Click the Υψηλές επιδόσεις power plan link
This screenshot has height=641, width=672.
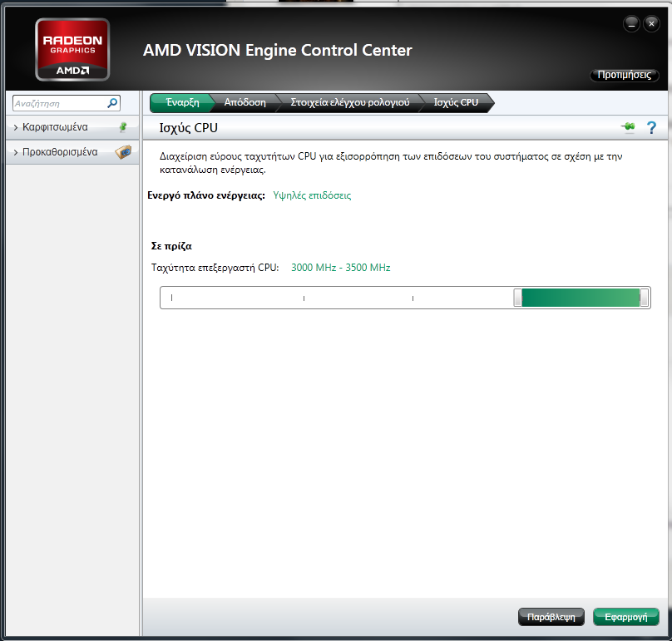coord(312,195)
